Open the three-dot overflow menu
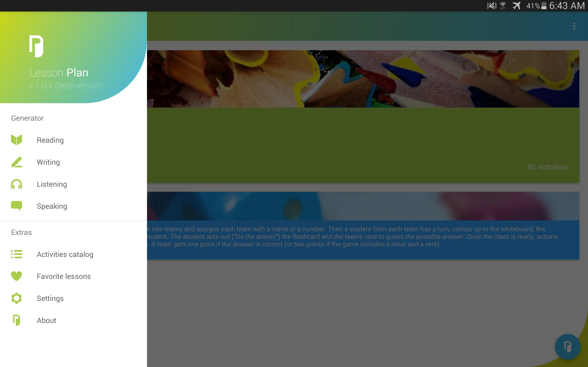 574,26
